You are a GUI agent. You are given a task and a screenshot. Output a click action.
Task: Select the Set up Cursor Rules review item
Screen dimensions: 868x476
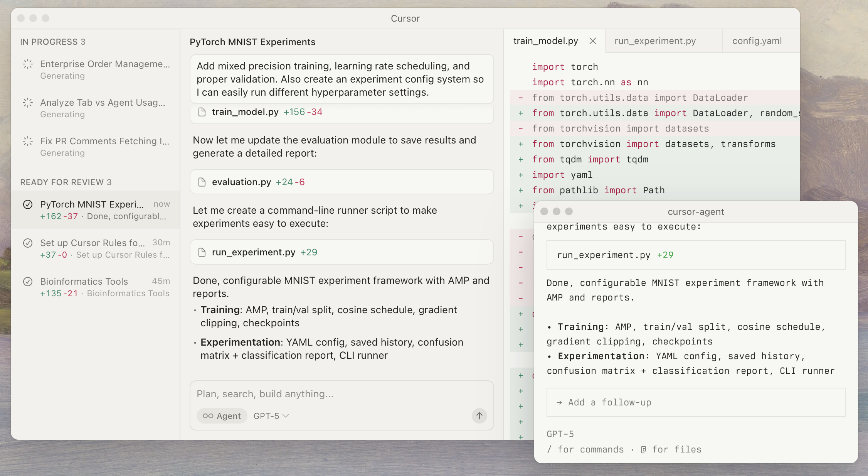96,248
